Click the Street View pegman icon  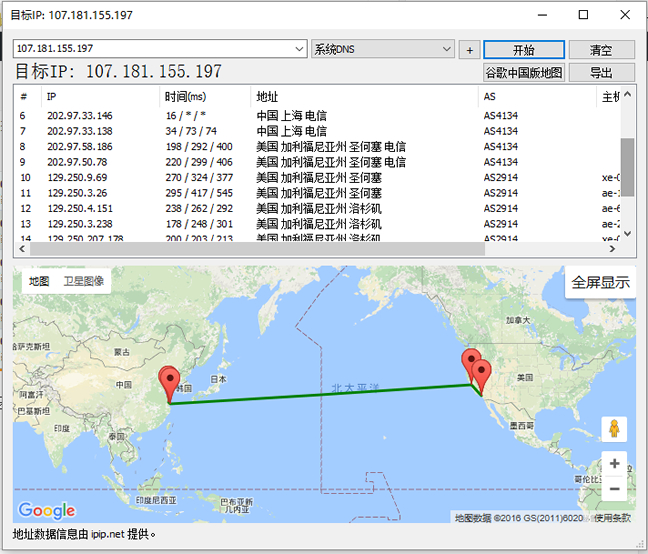click(x=614, y=429)
